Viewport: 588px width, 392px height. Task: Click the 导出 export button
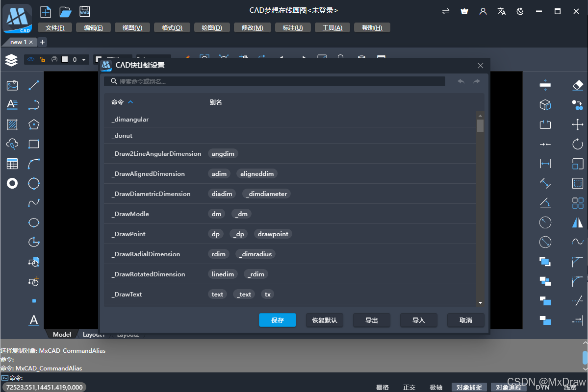click(372, 320)
